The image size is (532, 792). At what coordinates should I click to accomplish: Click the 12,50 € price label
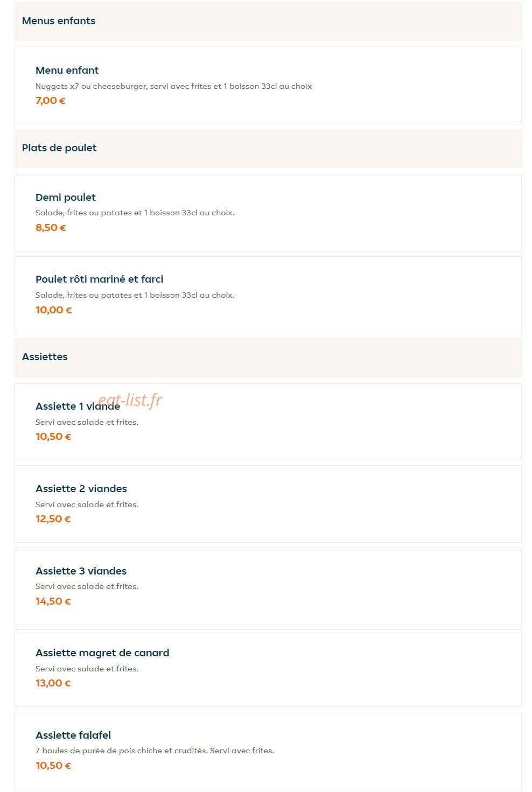point(53,519)
